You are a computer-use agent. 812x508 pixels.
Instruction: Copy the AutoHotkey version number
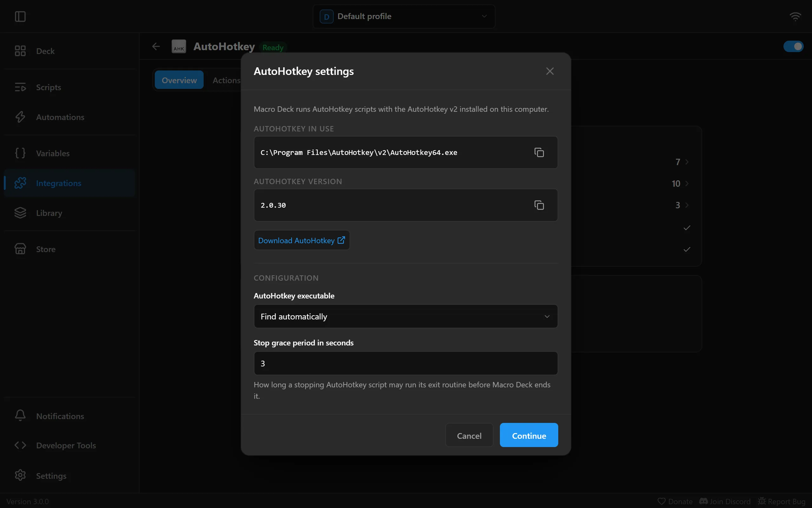(539, 205)
